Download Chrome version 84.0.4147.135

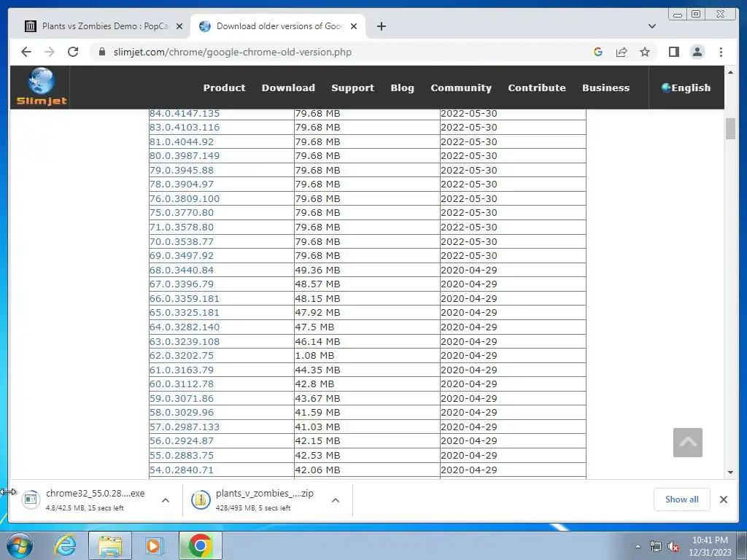coord(185,113)
